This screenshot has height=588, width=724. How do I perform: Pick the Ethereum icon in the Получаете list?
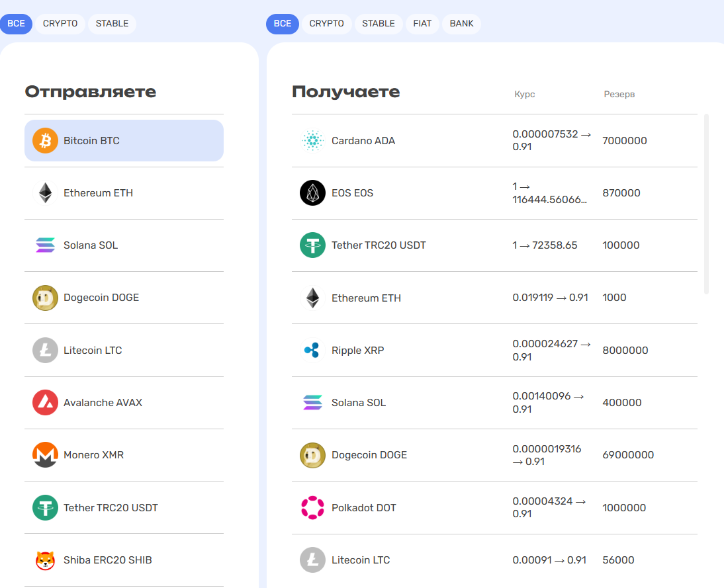(x=312, y=298)
